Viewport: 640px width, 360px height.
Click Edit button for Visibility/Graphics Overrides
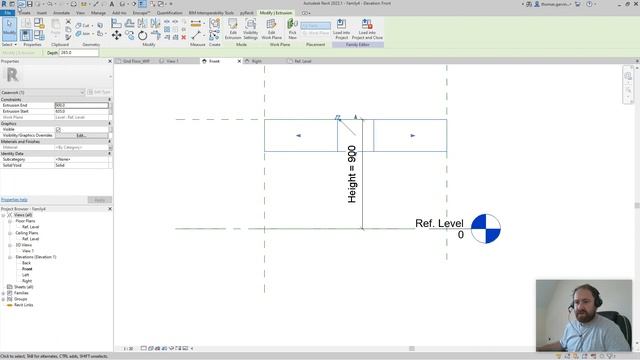click(x=81, y=136)
